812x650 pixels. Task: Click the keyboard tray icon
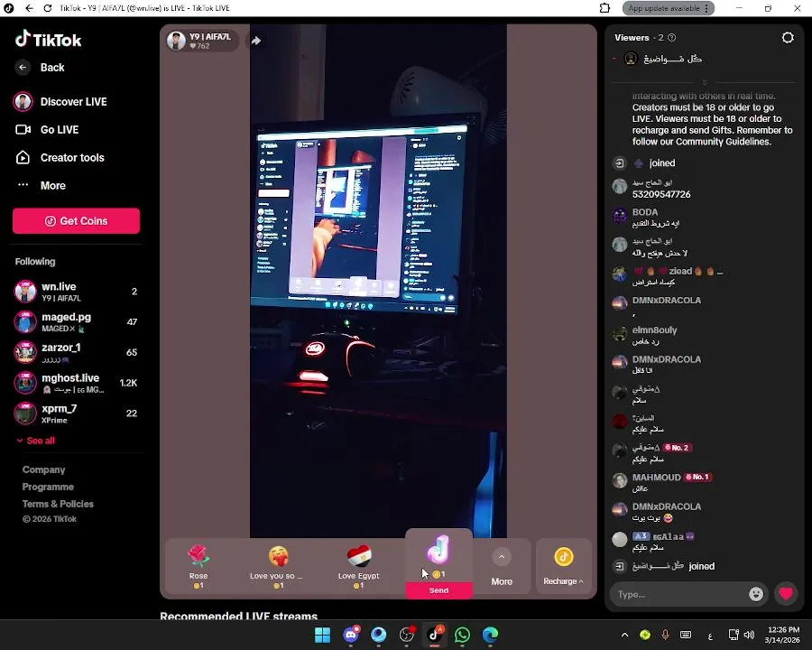pos(686,635)
